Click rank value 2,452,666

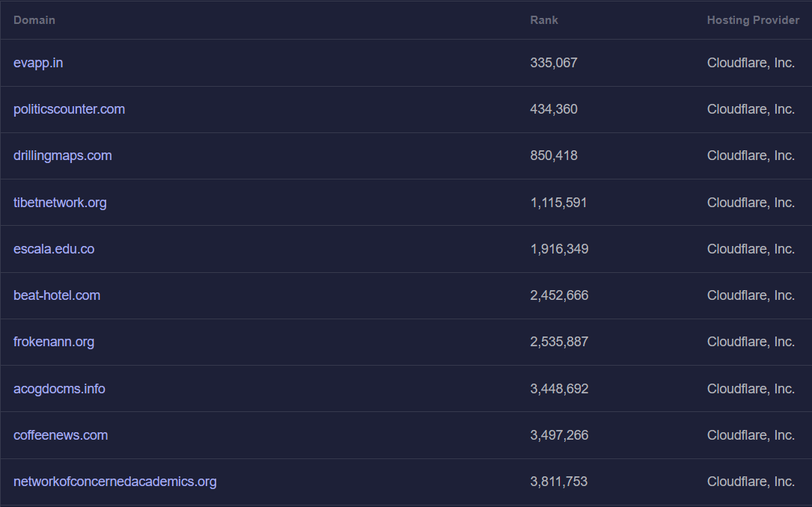(559, 295)
